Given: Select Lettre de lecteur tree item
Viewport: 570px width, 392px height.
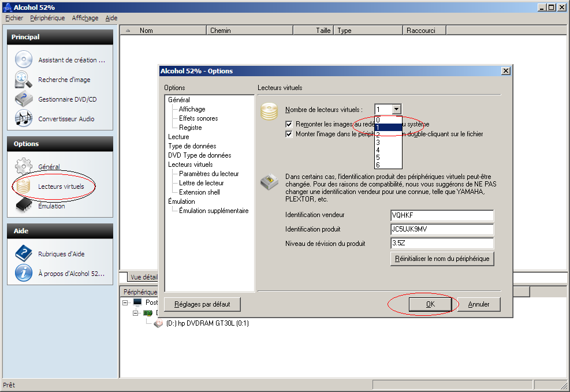Looking at the screenshot, I should pos(201,183).
